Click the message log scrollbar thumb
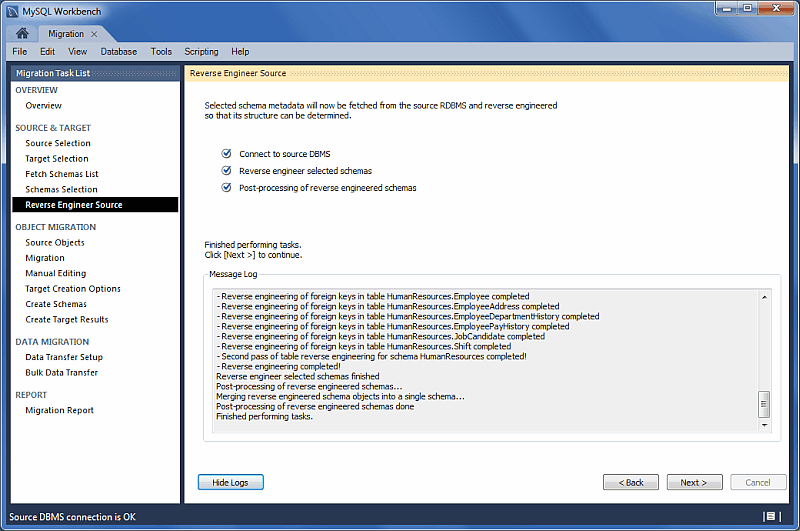Screen dimensions: 800x531 click(764, 404)
